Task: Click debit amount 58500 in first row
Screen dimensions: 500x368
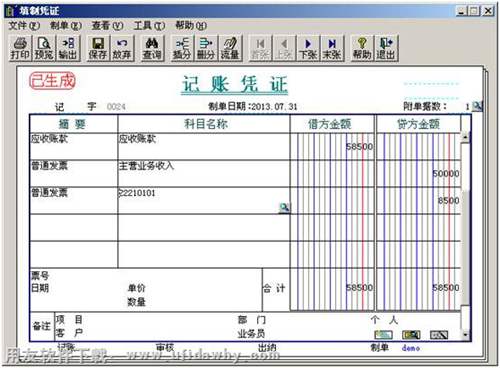Action: tap(332, 147)
